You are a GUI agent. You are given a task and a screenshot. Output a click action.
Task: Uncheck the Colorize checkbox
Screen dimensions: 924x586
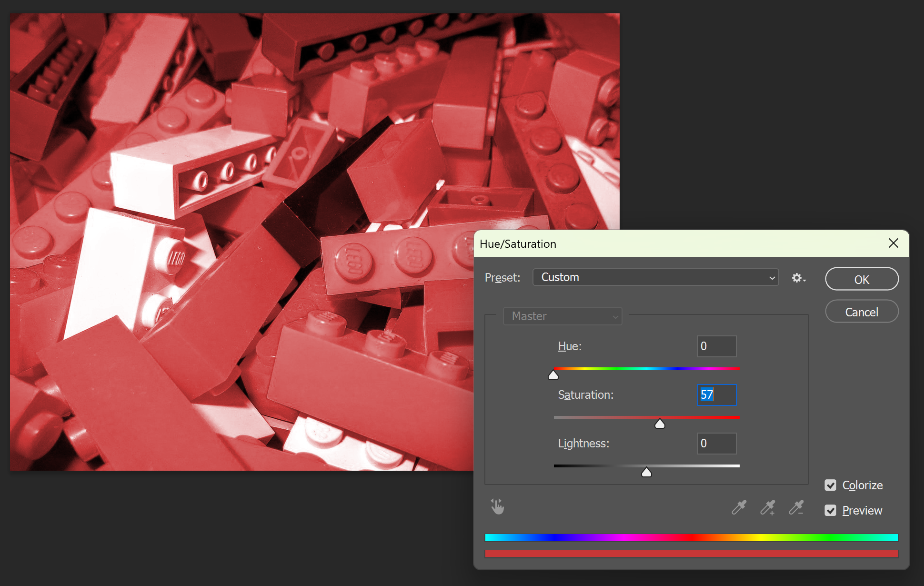pos(831,485)
